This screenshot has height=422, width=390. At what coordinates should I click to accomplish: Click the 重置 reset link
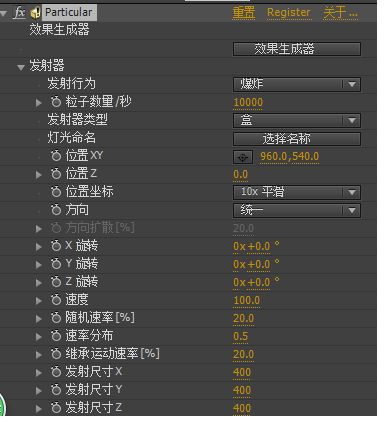click(x=244, y=13)
